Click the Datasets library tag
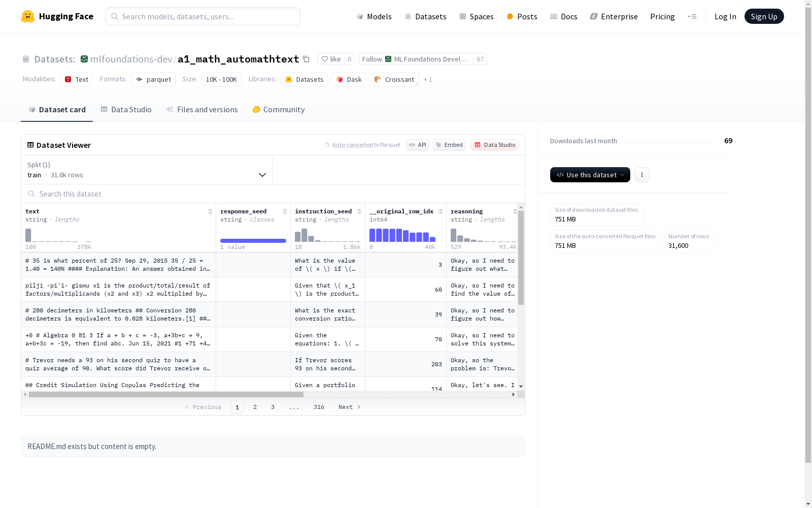 click(304, 79)
